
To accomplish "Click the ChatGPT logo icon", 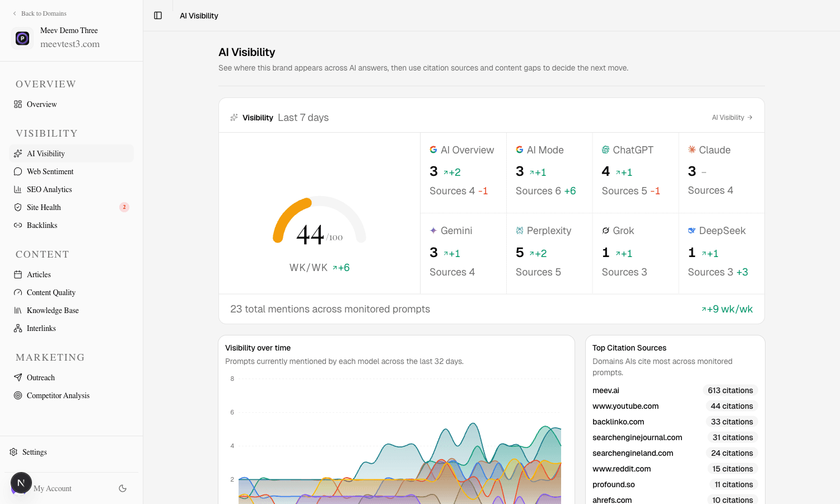I will pos(605,150).
